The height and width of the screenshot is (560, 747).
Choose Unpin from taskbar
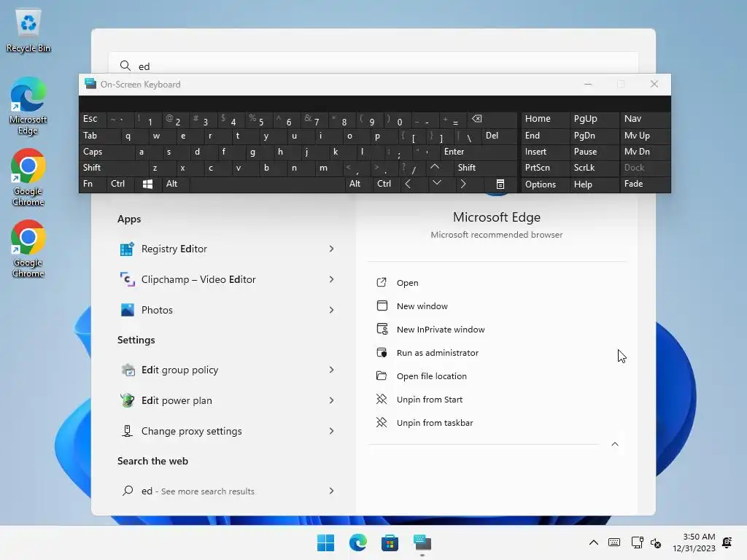click(x=497, y=423)
